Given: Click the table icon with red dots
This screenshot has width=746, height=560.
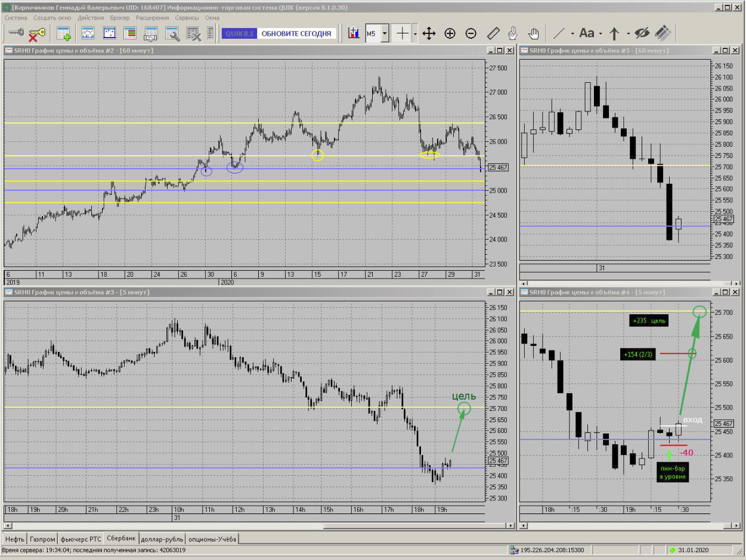Looking at the screenshot, I should click(109, 33).
